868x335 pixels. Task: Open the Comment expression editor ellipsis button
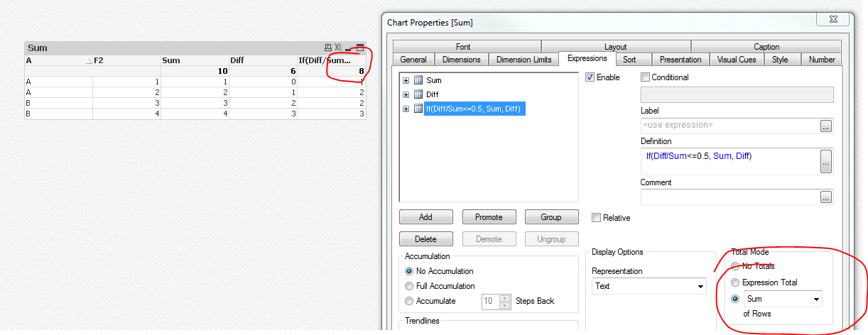pyautogui.click(x=826, y=197)
